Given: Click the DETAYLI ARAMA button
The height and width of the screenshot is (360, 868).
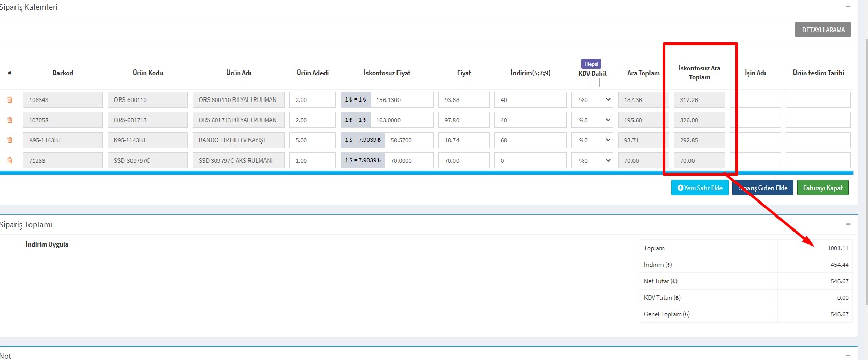Looking at the screenshot, I should coord(823,30).
